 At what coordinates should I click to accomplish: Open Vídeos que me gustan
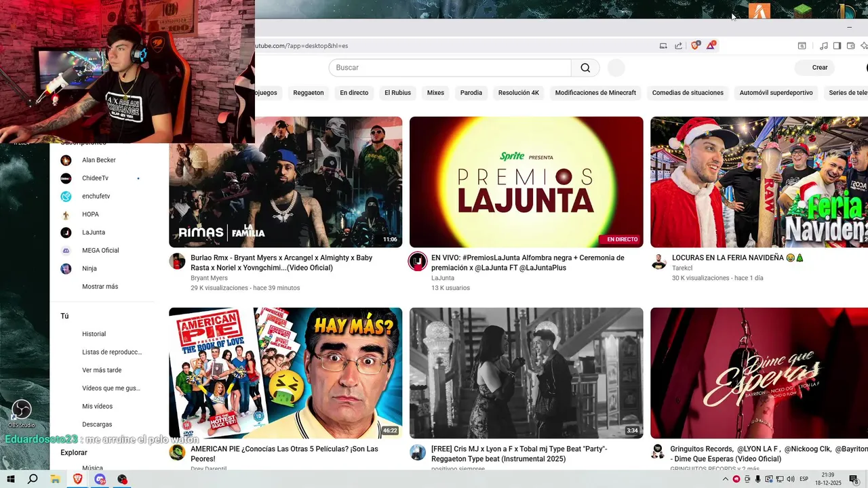111,388
